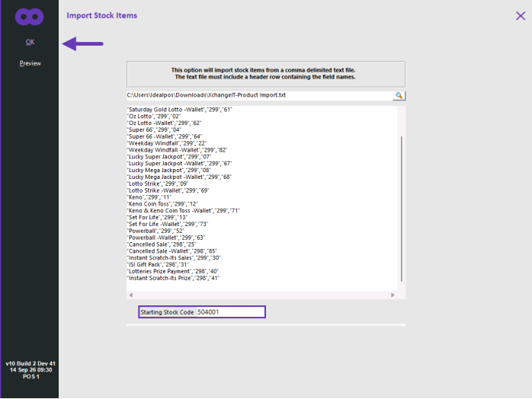This screenshot has height=399, width=532.
Task: Click the comma delimited info message box
Action: click(x=266, y=74)
